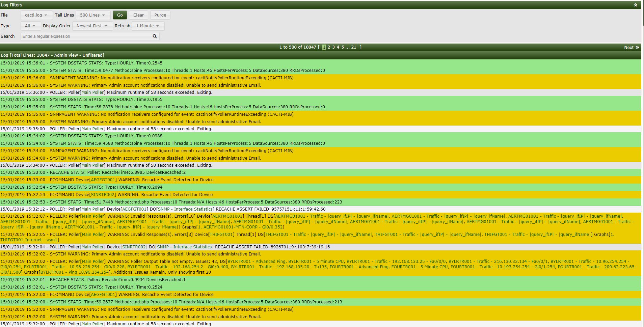This screenshot has height=327, width=644.
Task: Change the Refresh interval dropdown
Action: [x=147, y=26]
